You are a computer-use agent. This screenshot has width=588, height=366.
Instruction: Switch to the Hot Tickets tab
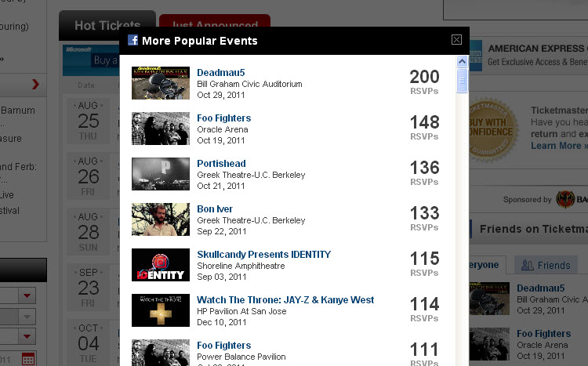tap(107, 26)
